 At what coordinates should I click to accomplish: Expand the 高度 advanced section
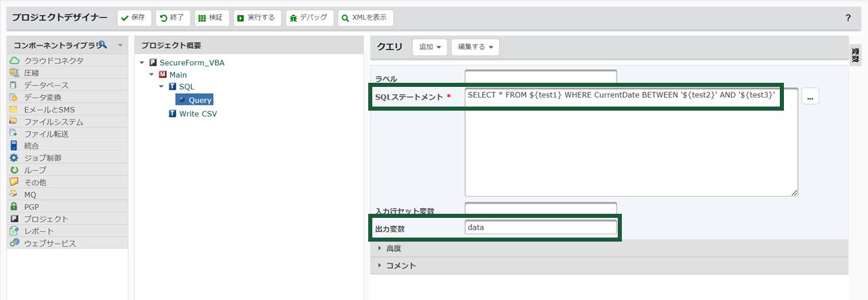(x=609, y=248)
